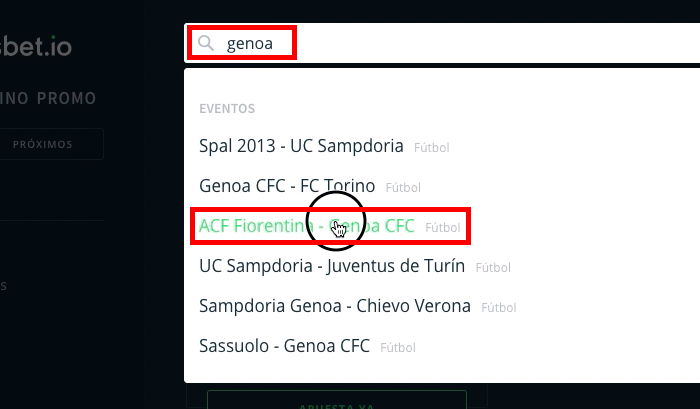Click the green APUESTA YA button
Viewport: 700px width, 409px height.
pyautogui.click(x=337, y=401)
